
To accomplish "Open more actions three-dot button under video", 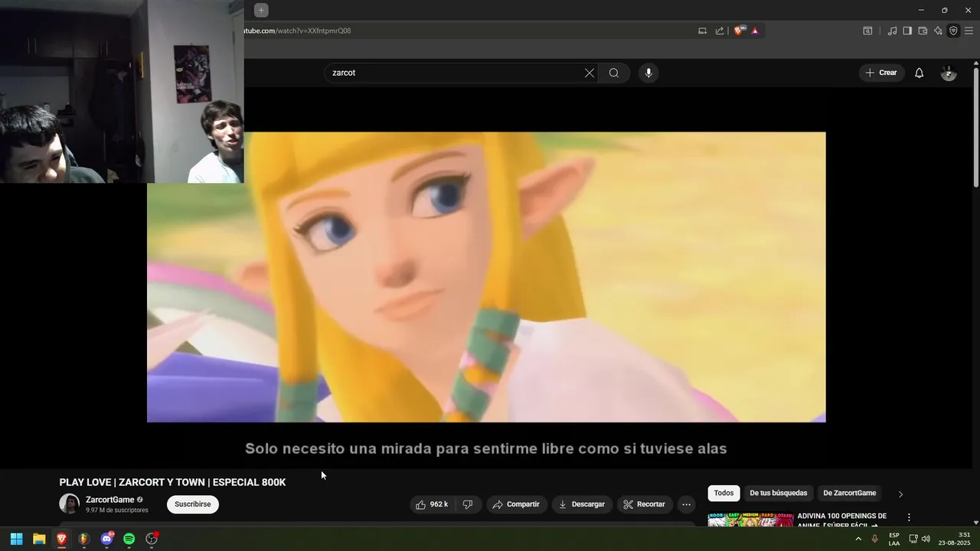I will (687, 504).
